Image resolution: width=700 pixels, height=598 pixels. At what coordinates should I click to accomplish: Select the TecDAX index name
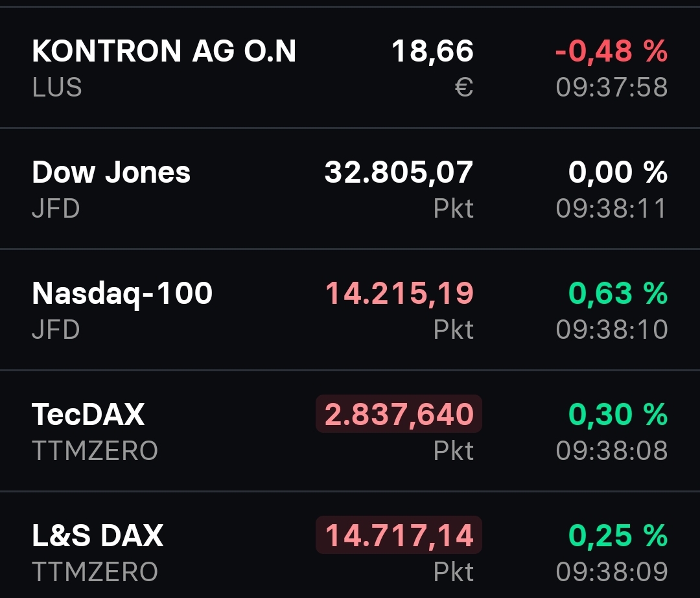[88, 414]
